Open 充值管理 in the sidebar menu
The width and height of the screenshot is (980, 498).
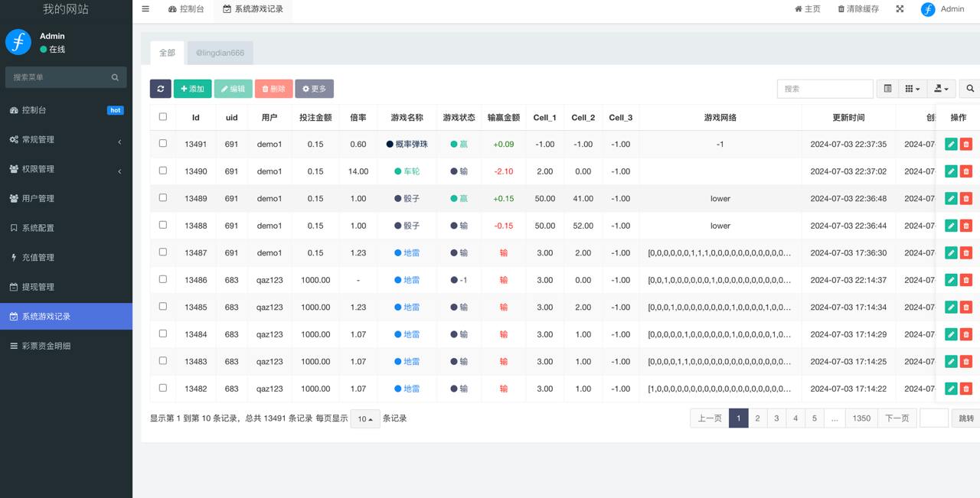(x=38, y=257)
